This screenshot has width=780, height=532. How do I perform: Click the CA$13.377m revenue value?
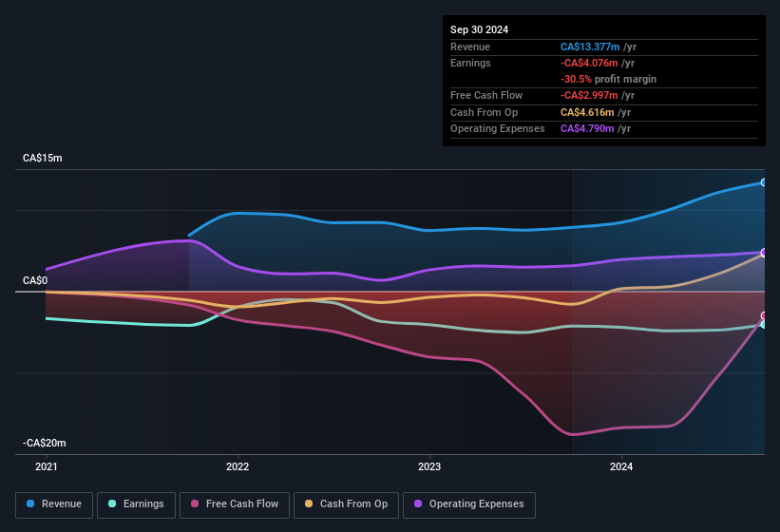[590, 47]
